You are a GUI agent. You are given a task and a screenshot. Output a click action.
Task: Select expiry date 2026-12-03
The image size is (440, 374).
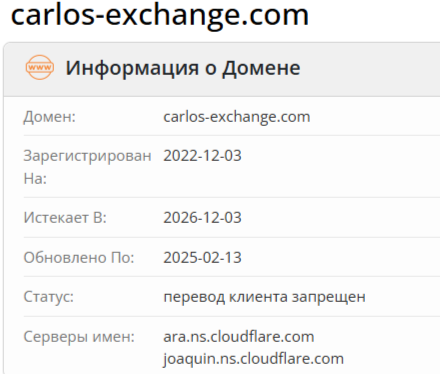[202, 218]
